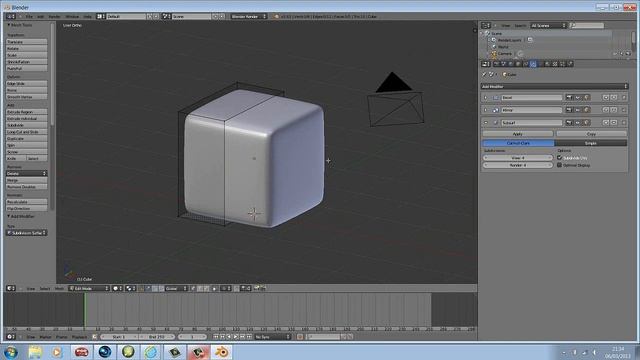Open the File menu

tap(29, 16)
